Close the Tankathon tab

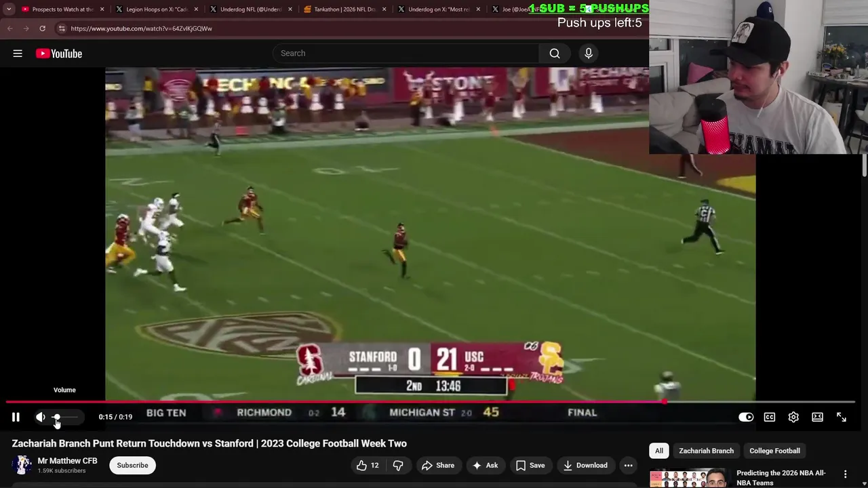pyautogui.click(x=384, y=9)
